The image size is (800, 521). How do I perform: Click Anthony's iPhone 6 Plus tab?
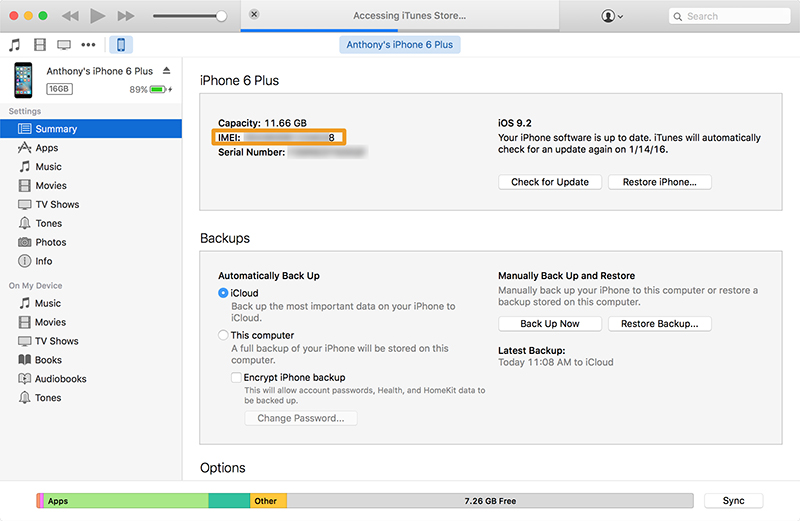(399, 44)
